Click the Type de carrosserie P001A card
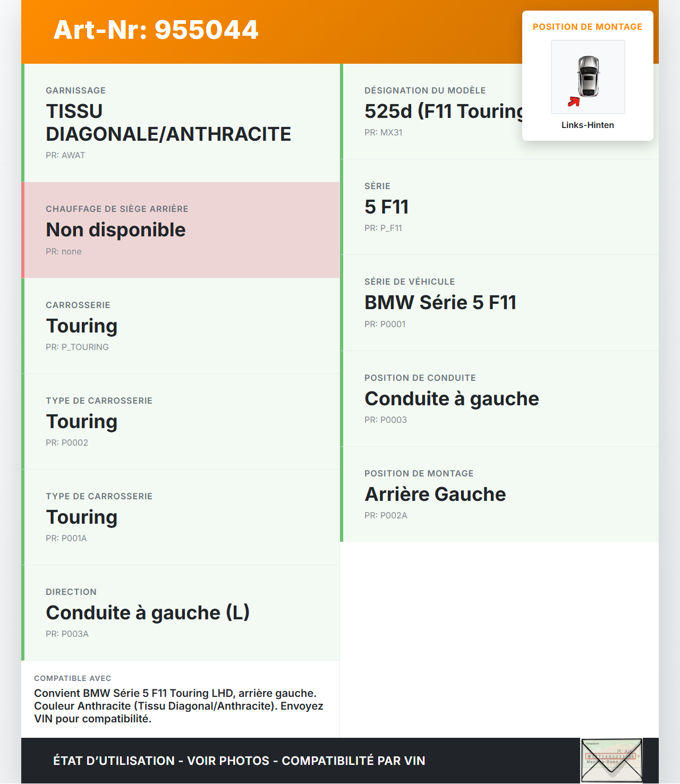The image size is (680, 784). (x=181, y=517)
